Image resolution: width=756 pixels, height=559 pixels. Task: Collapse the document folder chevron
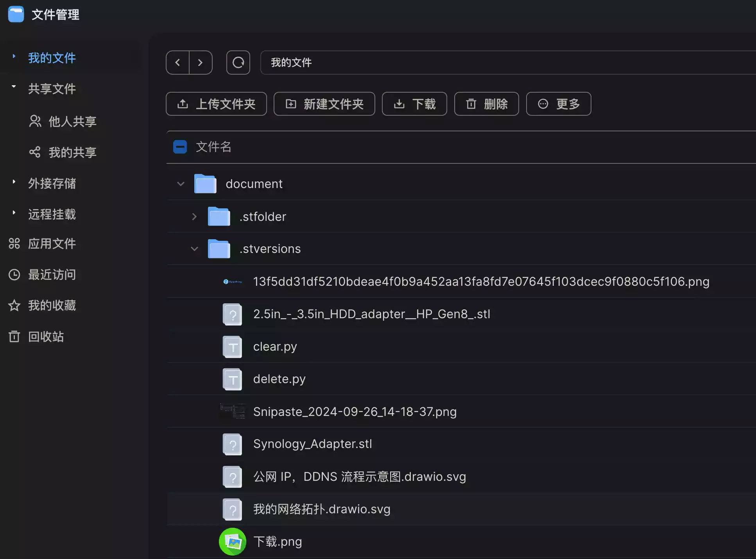coord(181,184)
